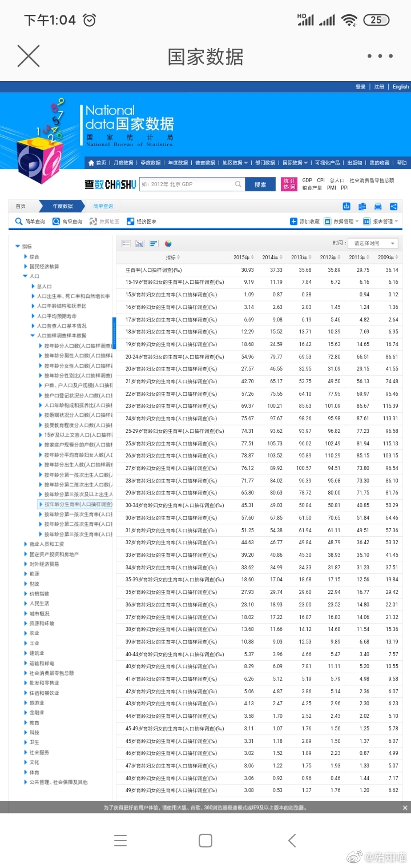This screenshot has height=868, width=411.
Task: Click the 搜索 search button
Action: [x=260, y=184]
